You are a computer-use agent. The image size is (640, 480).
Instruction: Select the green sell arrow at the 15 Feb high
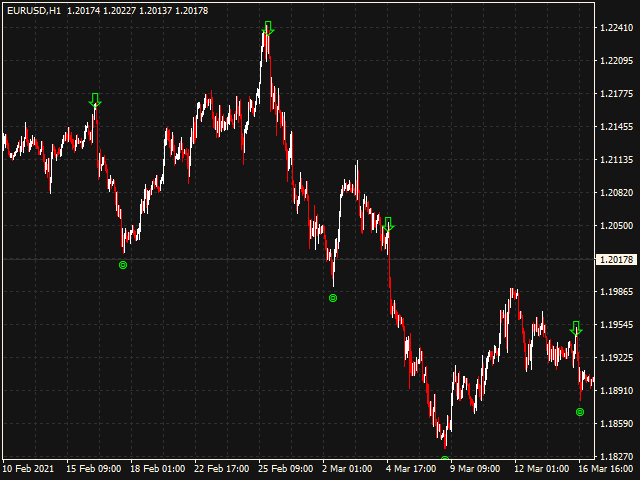(x=95, y=100)
